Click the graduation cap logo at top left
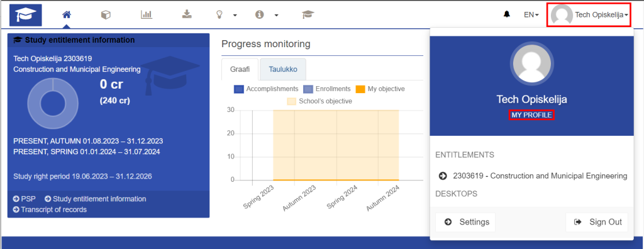This screenshot has height=249, width=644. 25,15
